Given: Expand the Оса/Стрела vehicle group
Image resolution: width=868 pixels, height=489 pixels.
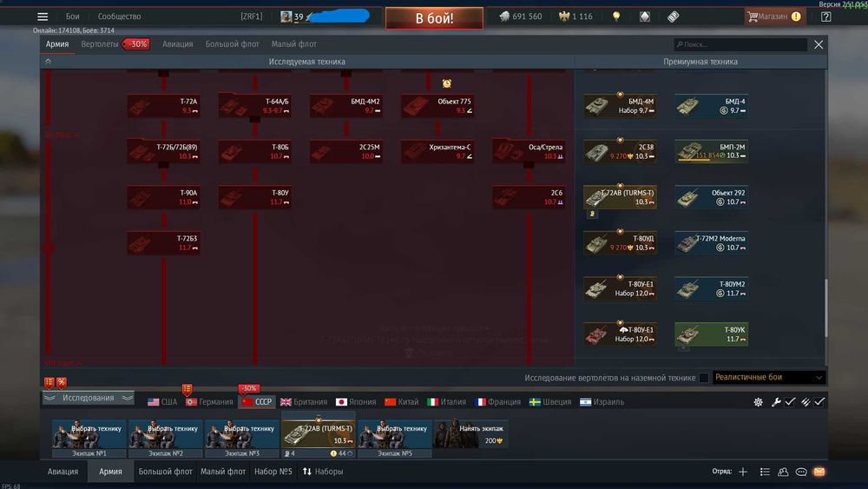Looking at the screenshot, I should click(529, 151).
